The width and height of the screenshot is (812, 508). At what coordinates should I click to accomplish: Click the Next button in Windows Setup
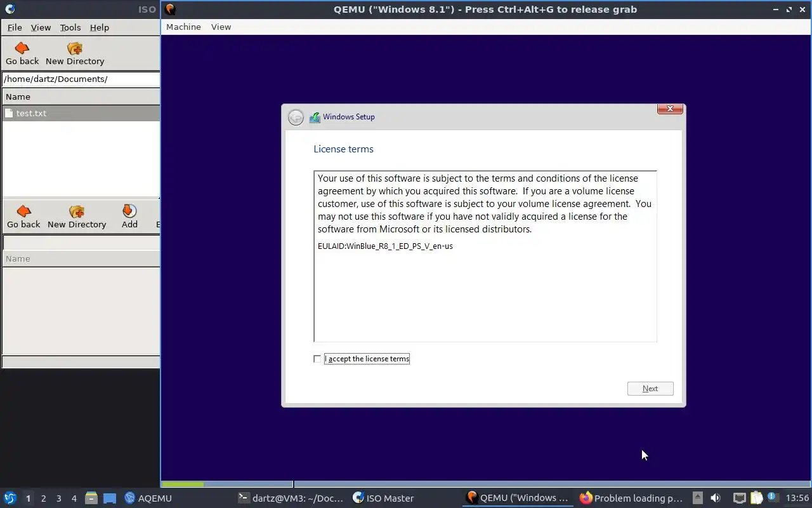coord(650,389)
